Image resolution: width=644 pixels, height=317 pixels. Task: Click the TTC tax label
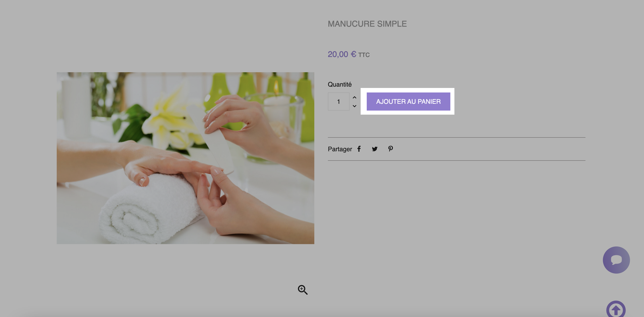[x=364, y=55]
